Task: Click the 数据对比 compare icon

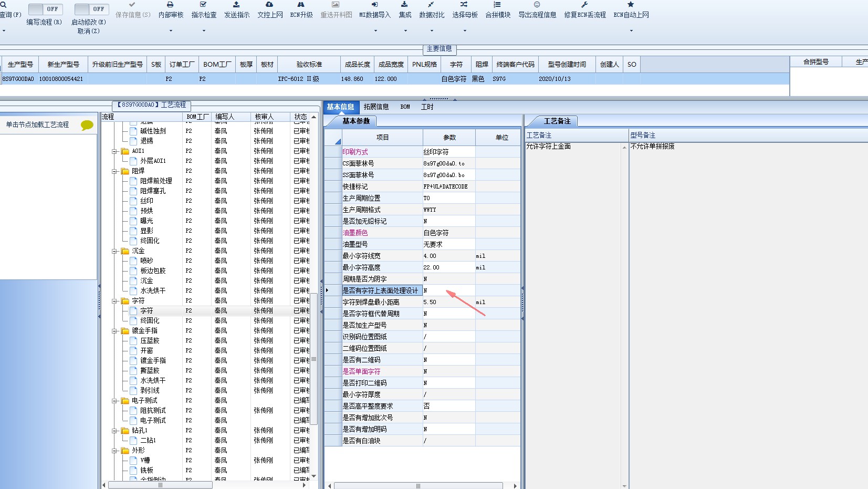Action: tap(431, 4)
